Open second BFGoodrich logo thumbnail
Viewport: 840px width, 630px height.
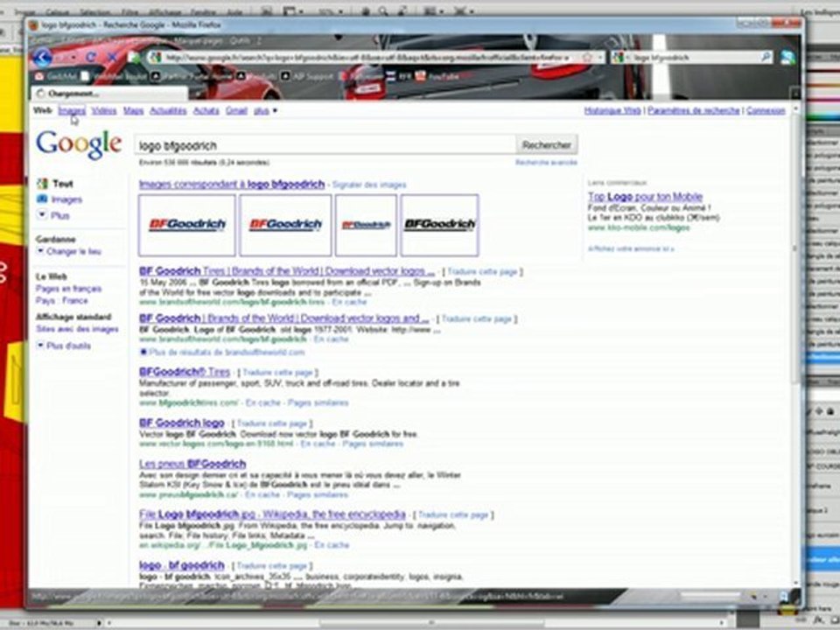(285, 225)
